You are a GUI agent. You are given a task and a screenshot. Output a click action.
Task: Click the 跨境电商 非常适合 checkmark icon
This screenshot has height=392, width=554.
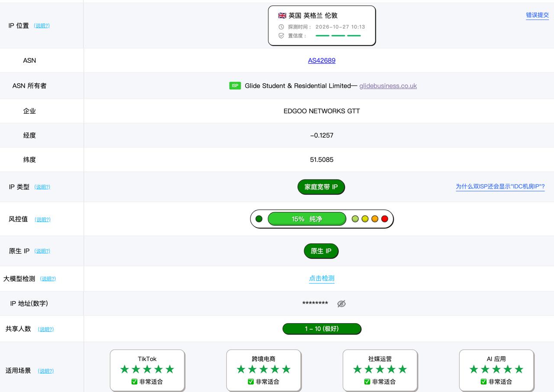click(x=251, y=382)
